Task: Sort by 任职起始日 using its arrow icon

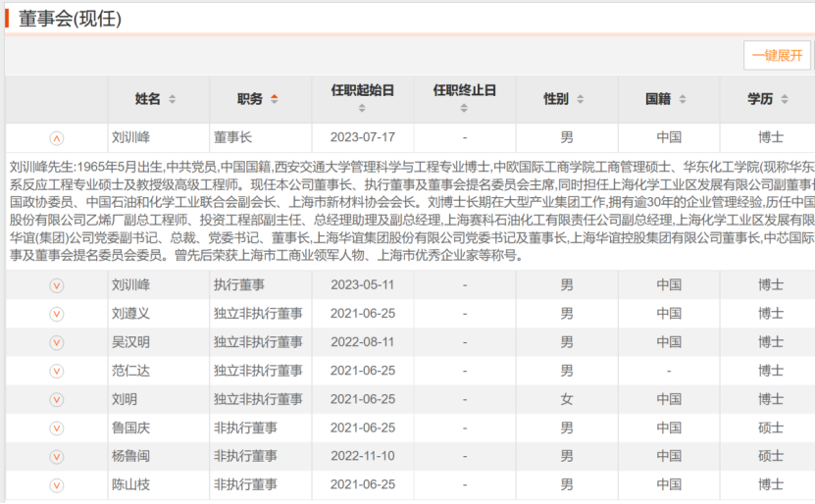Action: click(362, 108)
